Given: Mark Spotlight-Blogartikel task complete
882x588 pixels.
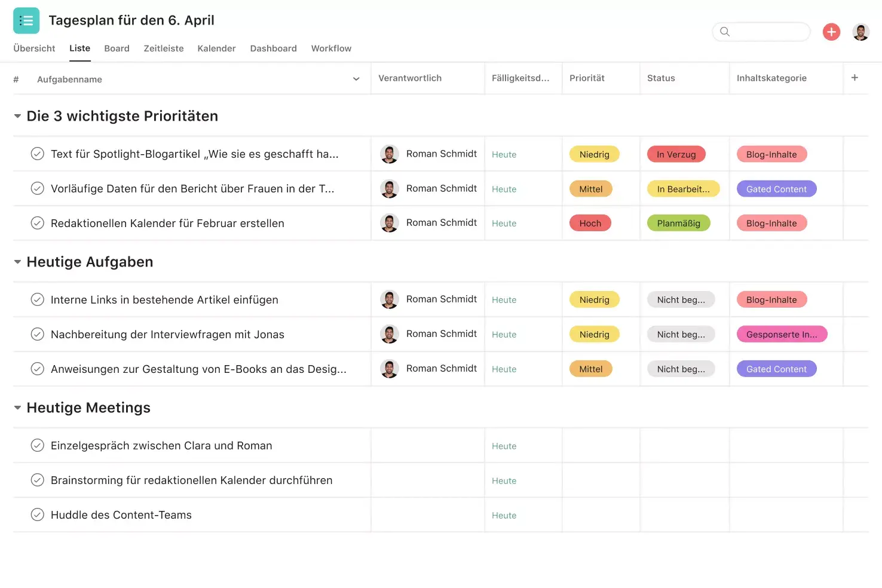Looking at the screenshot, I should [37, 154].
